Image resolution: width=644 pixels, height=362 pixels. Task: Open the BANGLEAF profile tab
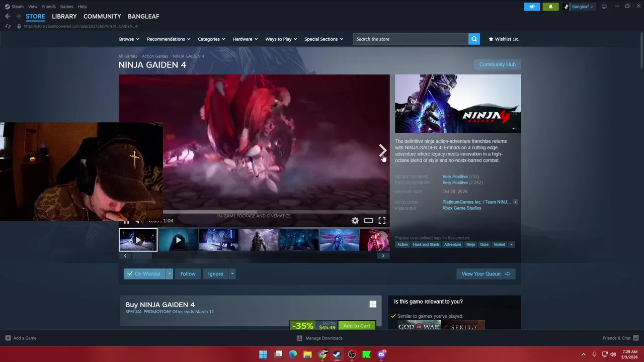pyautogui.click(x=143, y=17)
